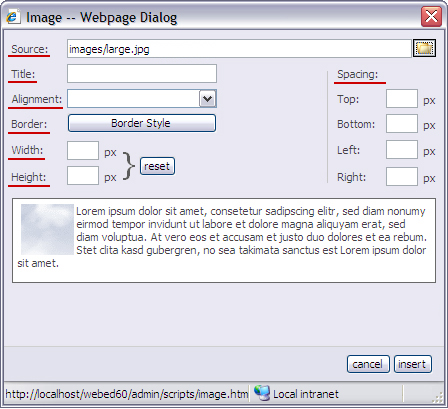Open the Border Style button
448x409 pixels.
[x=142, y=123]
